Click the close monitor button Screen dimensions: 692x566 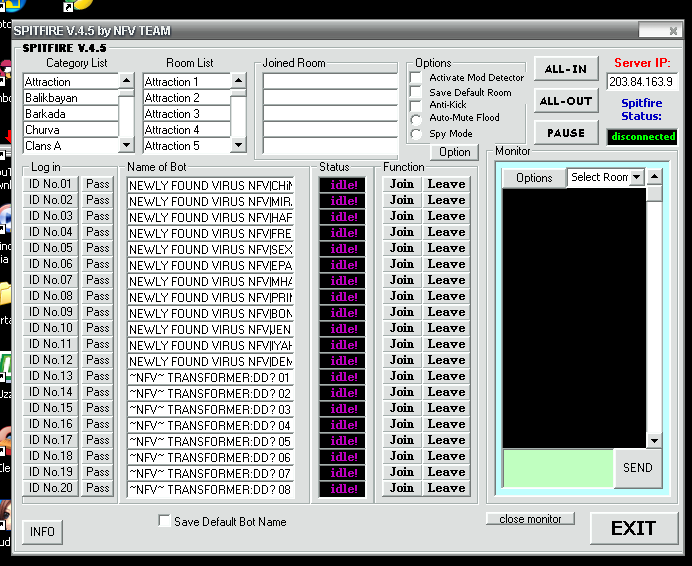tap(530, 519)
